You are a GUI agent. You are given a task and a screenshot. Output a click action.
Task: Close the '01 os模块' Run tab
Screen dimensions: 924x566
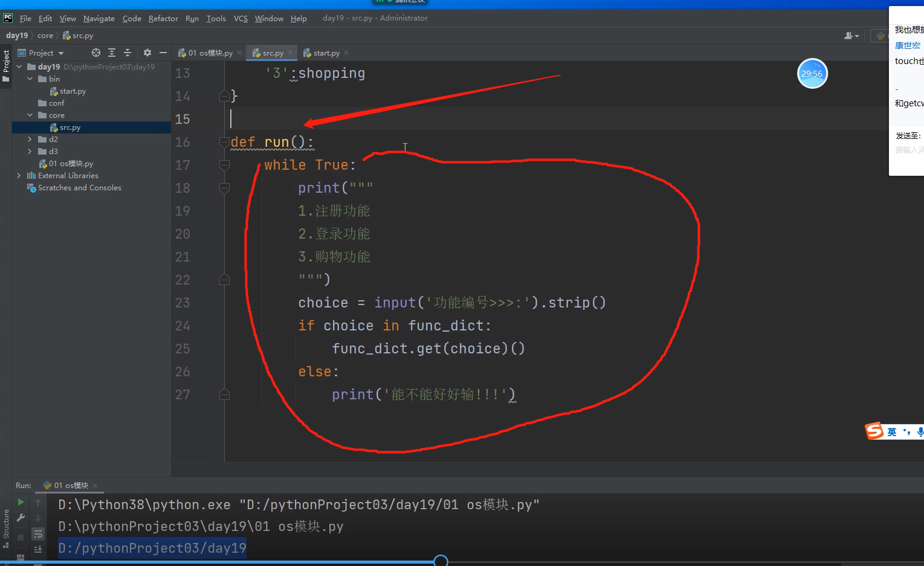pyautogui.click(x=95, y=485)
